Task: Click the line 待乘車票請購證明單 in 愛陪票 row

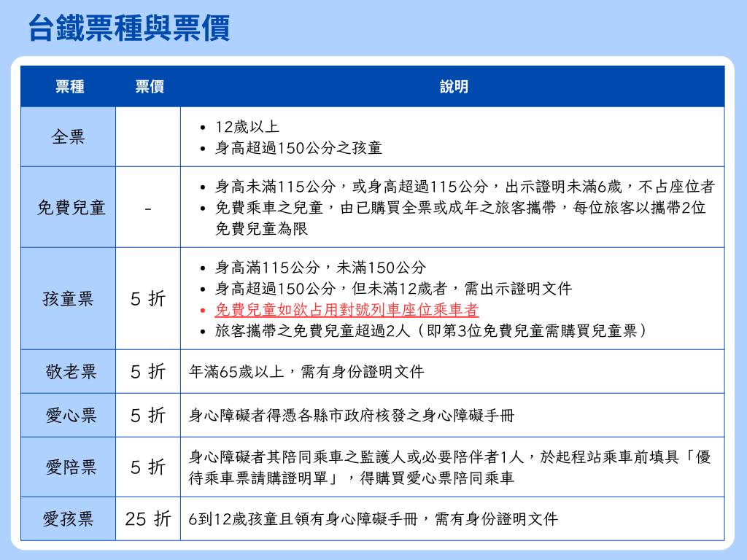Action: tap(352, 478)
